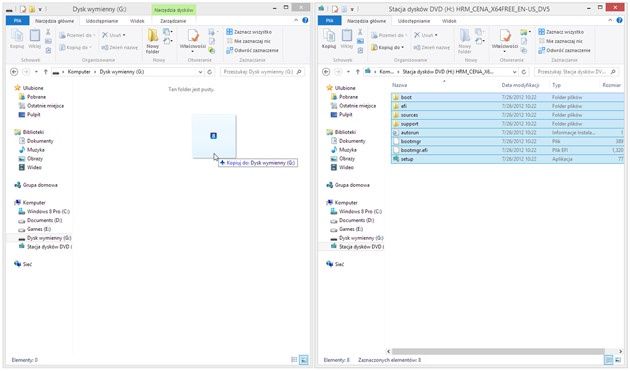630x371 pixels.
Task: Open Kopiuj do dropdown in DVD window
Action: 387,47
